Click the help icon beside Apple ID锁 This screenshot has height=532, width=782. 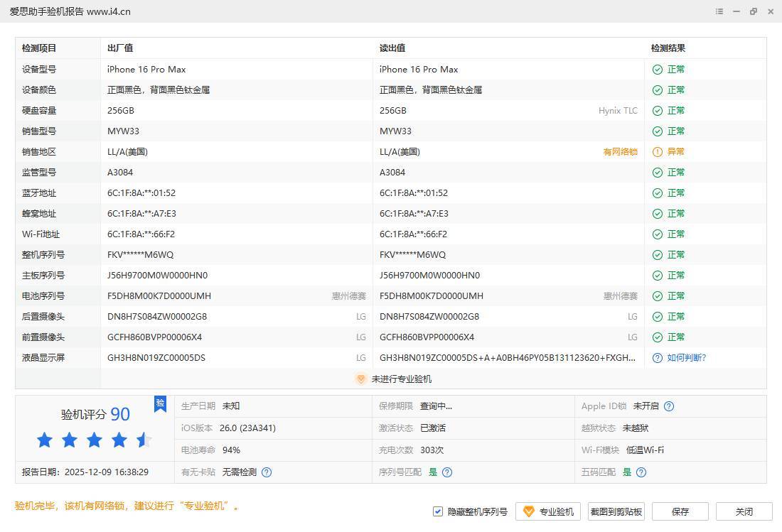(x=669, y=406)
